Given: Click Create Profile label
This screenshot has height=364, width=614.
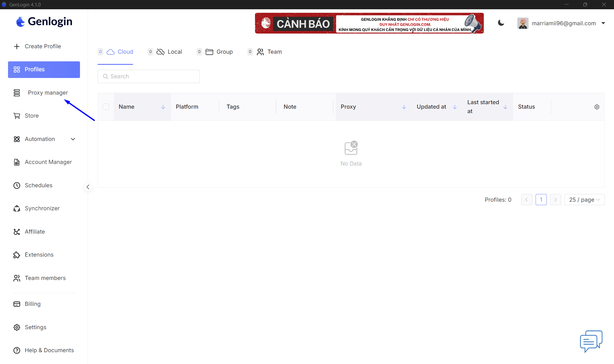Looking at the screenshot, I should tap(43, 46).
